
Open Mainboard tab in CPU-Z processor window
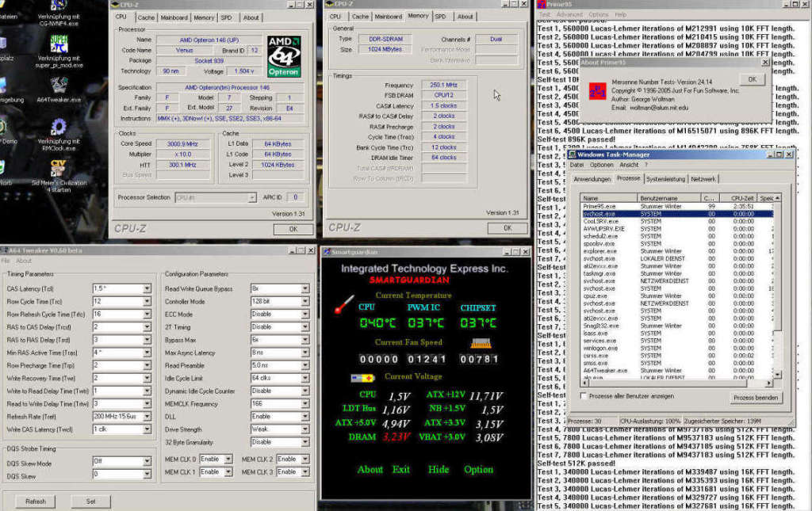coord(174,17)
